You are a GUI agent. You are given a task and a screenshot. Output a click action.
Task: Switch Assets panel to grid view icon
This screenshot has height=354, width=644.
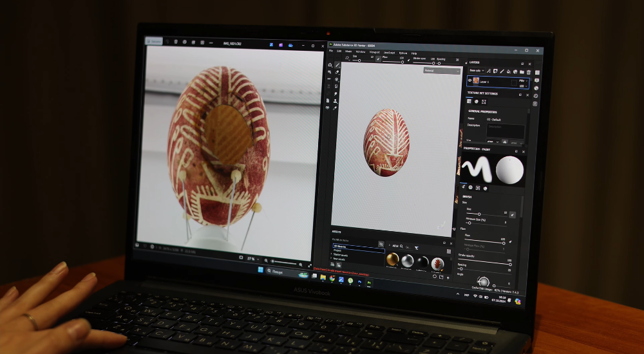(448, 251)
